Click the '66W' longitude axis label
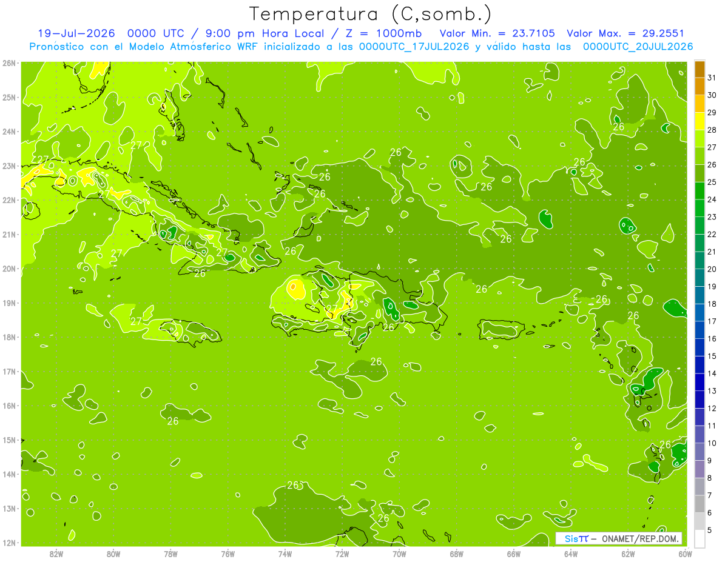The width and height of the screenshot is (728, 562). (x=514, y=553)
